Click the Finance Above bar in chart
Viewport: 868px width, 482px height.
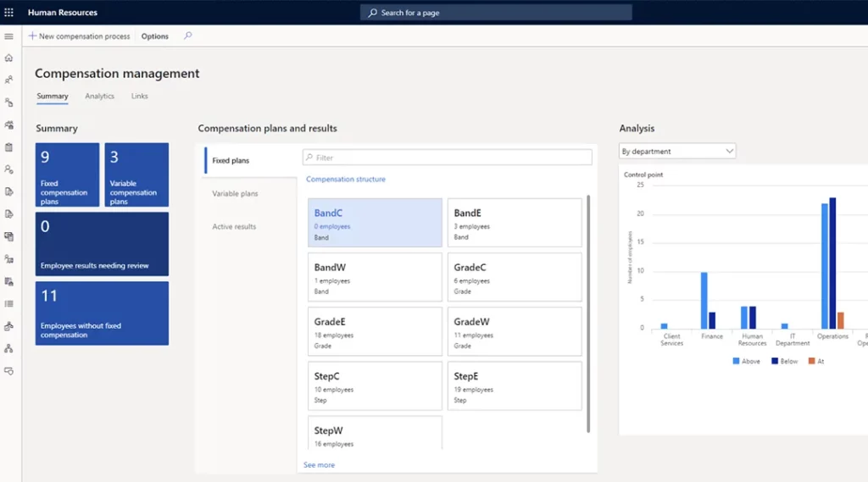click(x=704, y=301)
